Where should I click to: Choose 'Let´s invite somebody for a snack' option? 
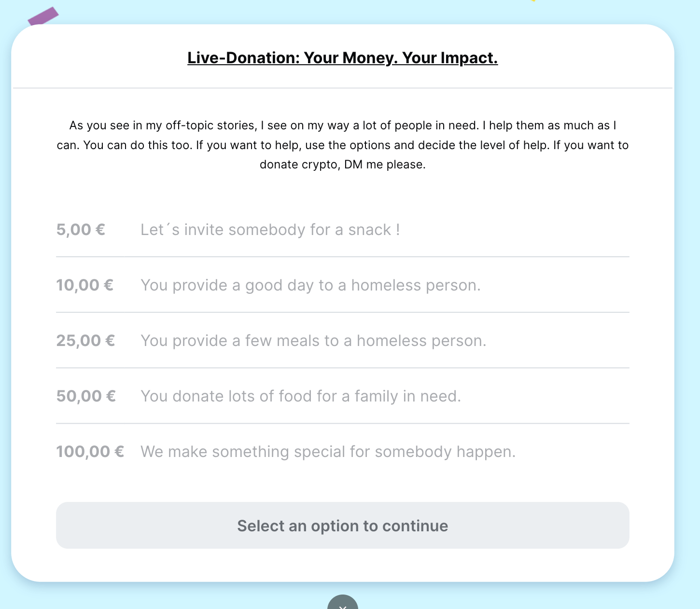pyautogui.click(x=270, y=230)
